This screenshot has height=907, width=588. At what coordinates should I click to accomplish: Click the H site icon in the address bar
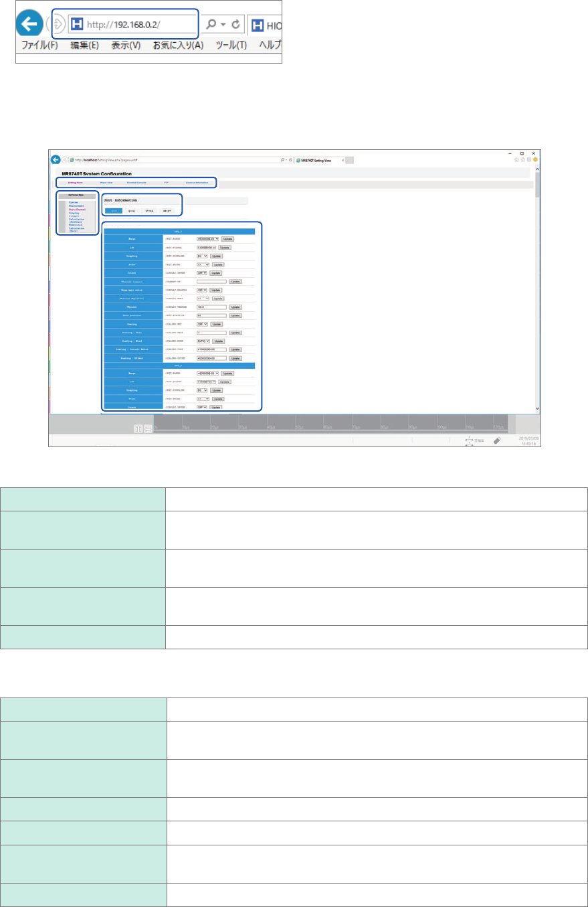tap(76, 23)
